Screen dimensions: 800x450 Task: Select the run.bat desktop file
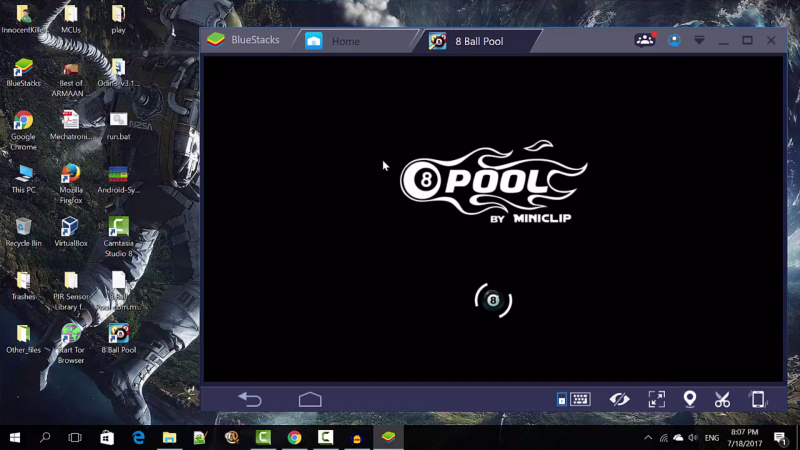click(118, 126)
